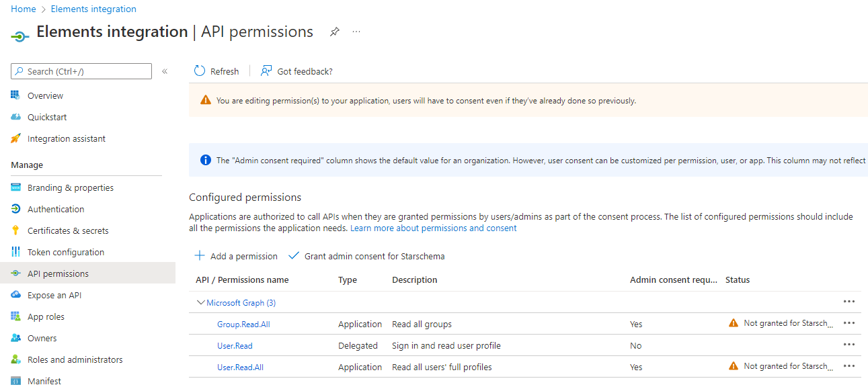Open more options for Microsoft Graph group

849,302
